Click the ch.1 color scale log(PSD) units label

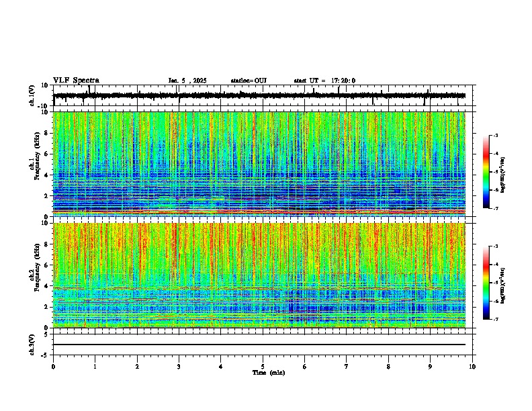503,175
